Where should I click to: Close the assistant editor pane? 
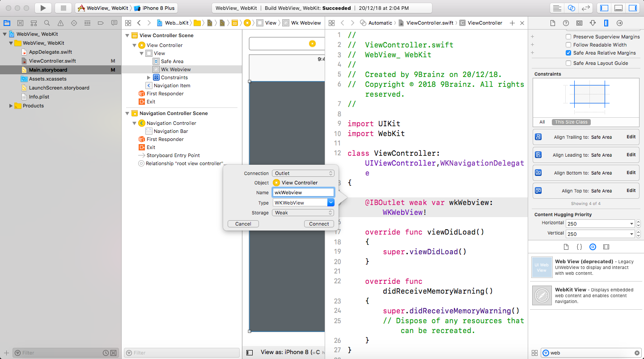tap(522, 23)
